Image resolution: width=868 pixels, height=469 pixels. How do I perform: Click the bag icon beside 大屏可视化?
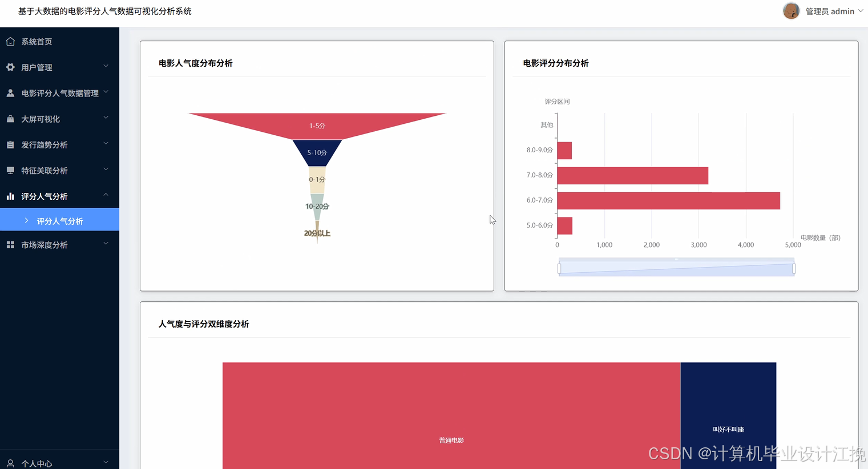(x=10, y=119)
